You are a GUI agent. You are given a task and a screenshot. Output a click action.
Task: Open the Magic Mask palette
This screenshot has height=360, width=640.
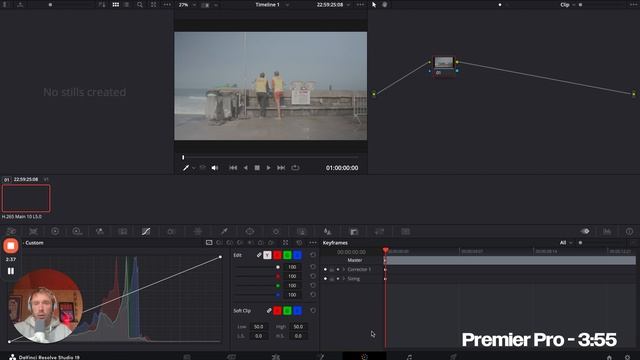[x=302, y=231]
